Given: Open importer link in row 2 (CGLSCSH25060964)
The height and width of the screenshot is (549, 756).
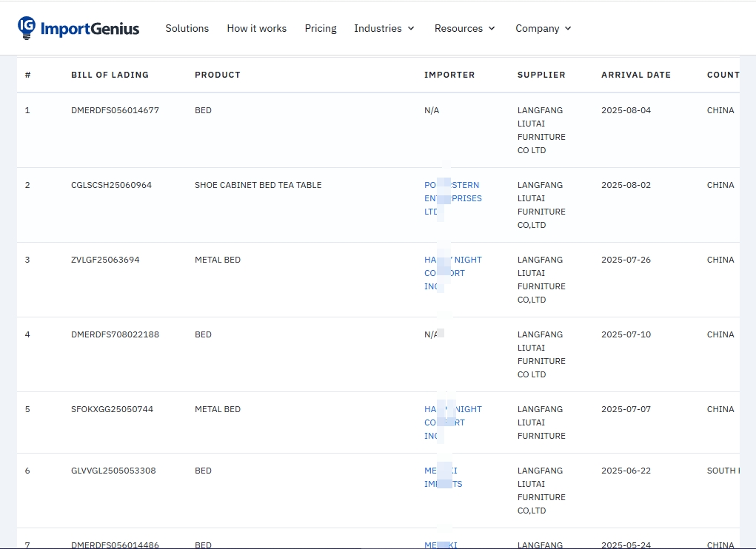Looking at the screenshot, I should [x=452, y=198].
